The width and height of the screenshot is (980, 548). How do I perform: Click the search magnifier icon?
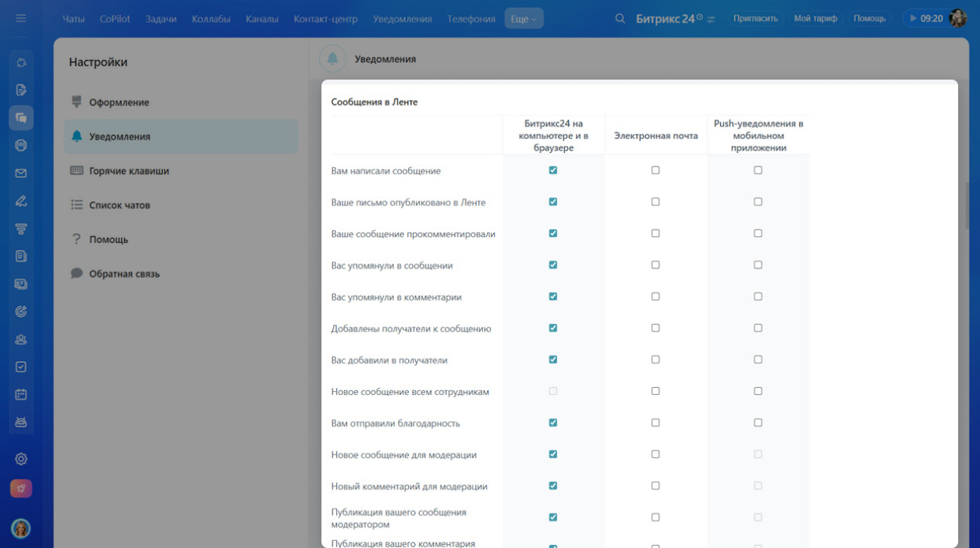(620, 18)
